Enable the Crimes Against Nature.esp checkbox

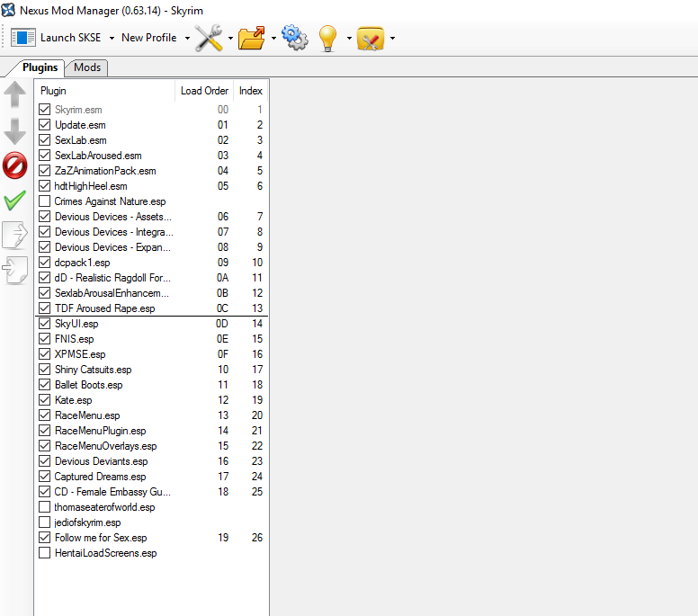(x=44, y=201)
